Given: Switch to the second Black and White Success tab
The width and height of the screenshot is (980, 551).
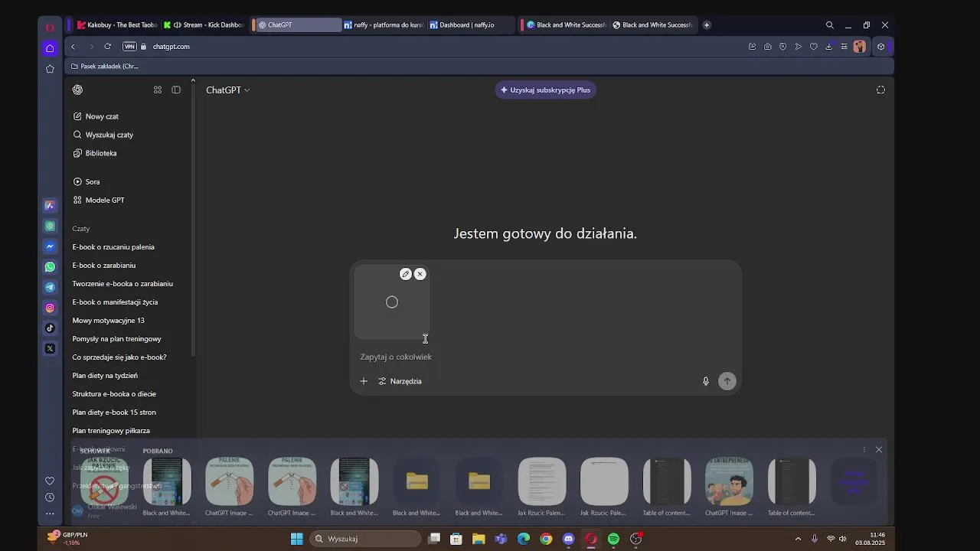Looking at the screenshot, I should coord(652,25).
